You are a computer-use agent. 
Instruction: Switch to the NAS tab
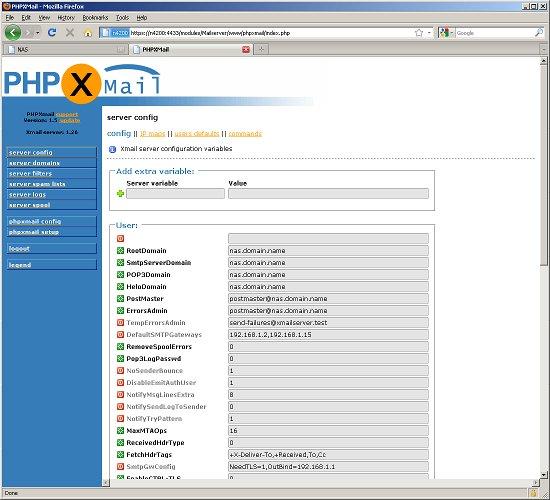coord(65,49)
